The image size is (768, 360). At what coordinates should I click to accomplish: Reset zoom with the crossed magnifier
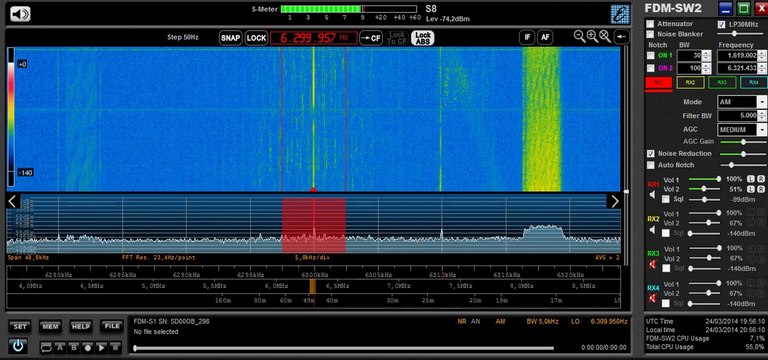(x=605, y=37)
